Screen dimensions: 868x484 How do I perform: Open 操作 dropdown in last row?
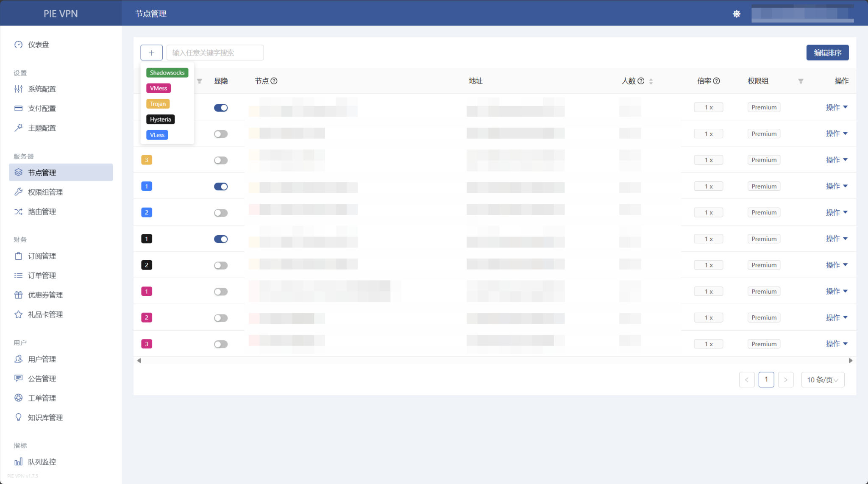point(836,344)
